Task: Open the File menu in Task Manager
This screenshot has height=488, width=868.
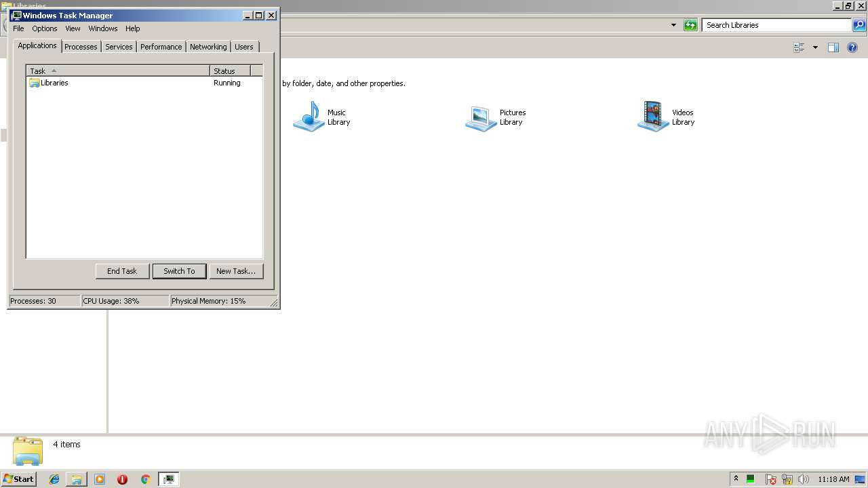Action: (x=18, y=28)
